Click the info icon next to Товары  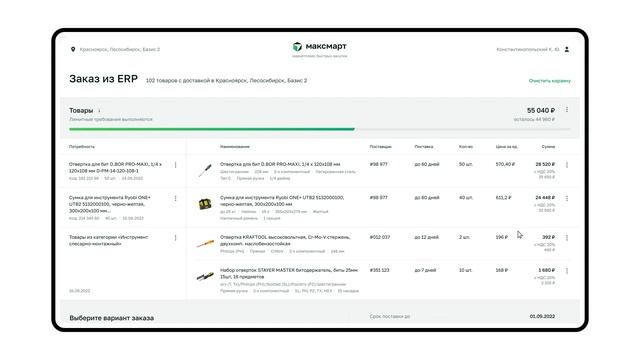coord(99,111)
